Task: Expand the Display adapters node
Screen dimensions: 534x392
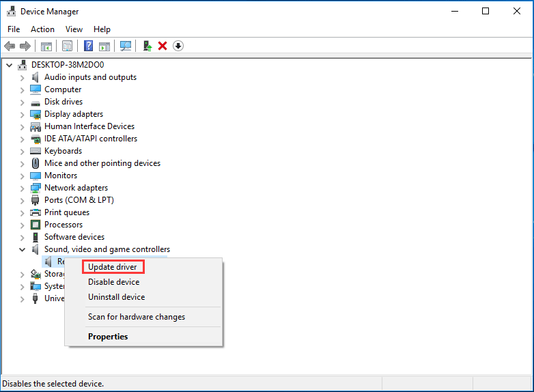Action: [x=22, y=115]
